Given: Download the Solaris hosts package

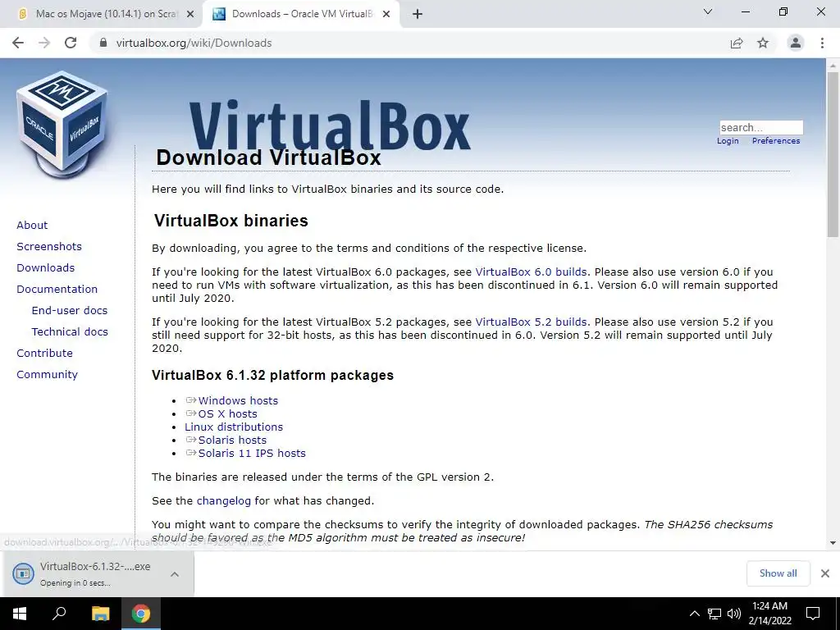Looking at the screenshot, I should tap(232, 441).
